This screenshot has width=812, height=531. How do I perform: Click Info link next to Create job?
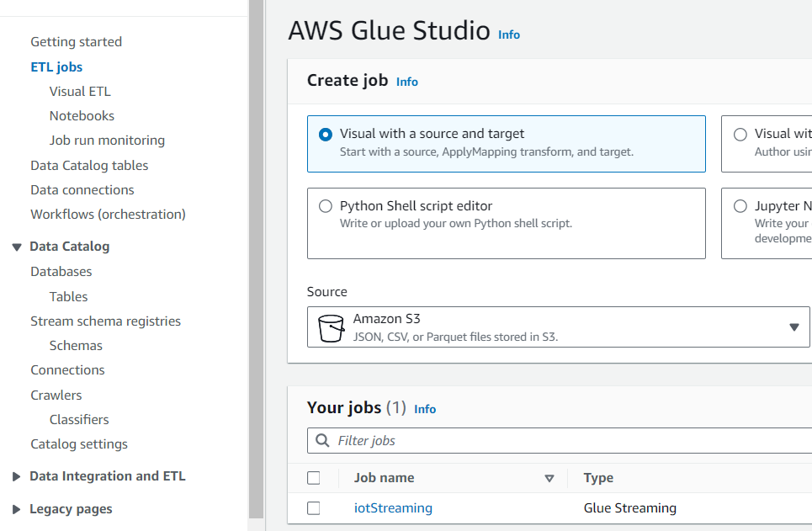(x=407, y=82)
